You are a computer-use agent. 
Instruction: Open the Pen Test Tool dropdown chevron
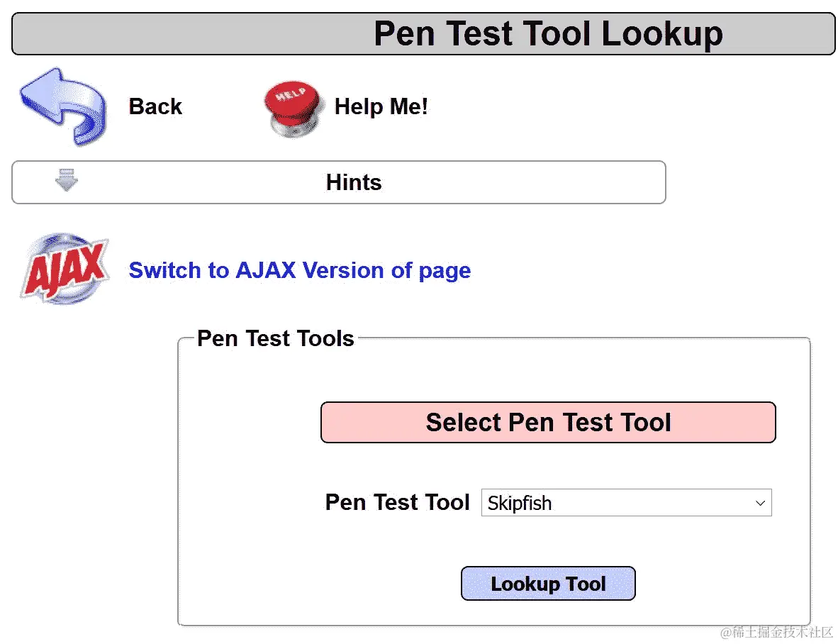click(x=760, y=503)
